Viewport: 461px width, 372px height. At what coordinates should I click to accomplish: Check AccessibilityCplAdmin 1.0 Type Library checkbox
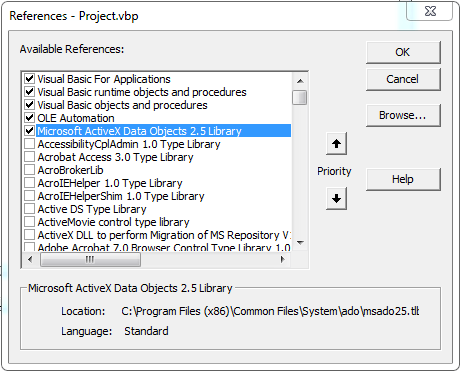click(x=29, y=144)
